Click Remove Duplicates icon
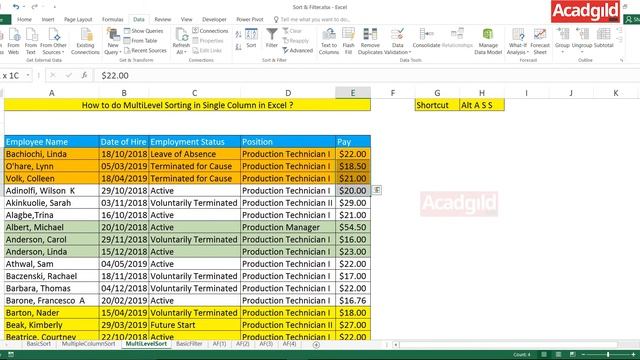640x360 pixels. pos(370,41)
